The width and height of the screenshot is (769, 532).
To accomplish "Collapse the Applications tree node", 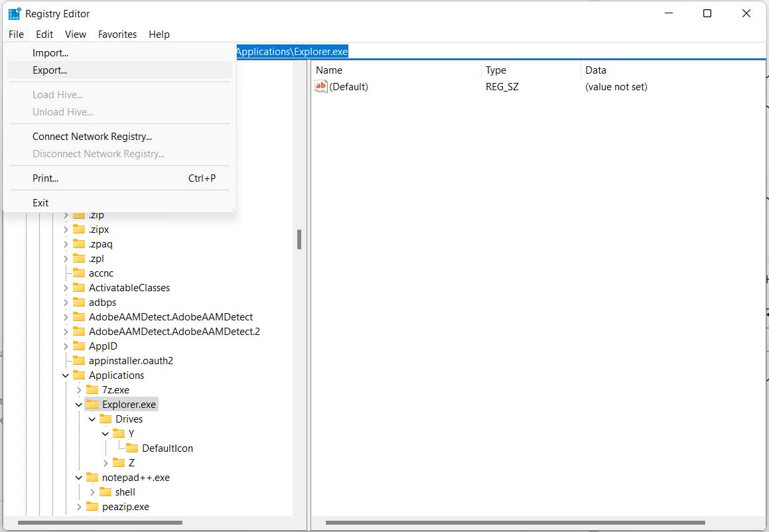I will coord(65,375).
